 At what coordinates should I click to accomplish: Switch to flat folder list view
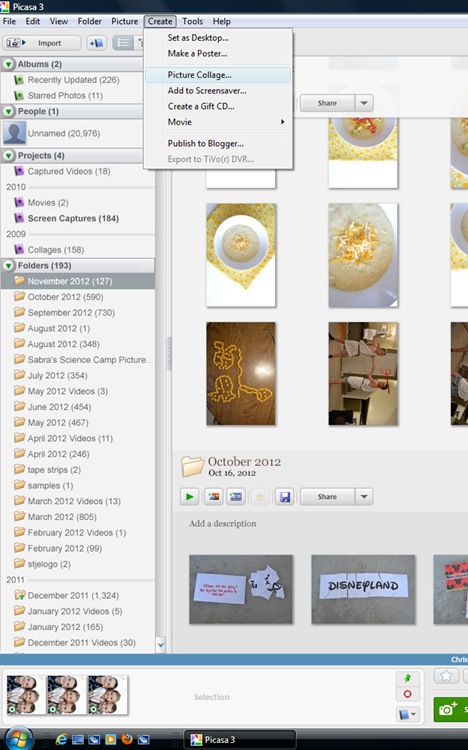tap(123, 43)
